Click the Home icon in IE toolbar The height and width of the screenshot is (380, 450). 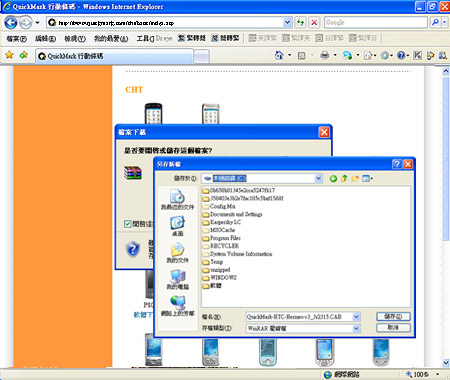coord(279,55)
